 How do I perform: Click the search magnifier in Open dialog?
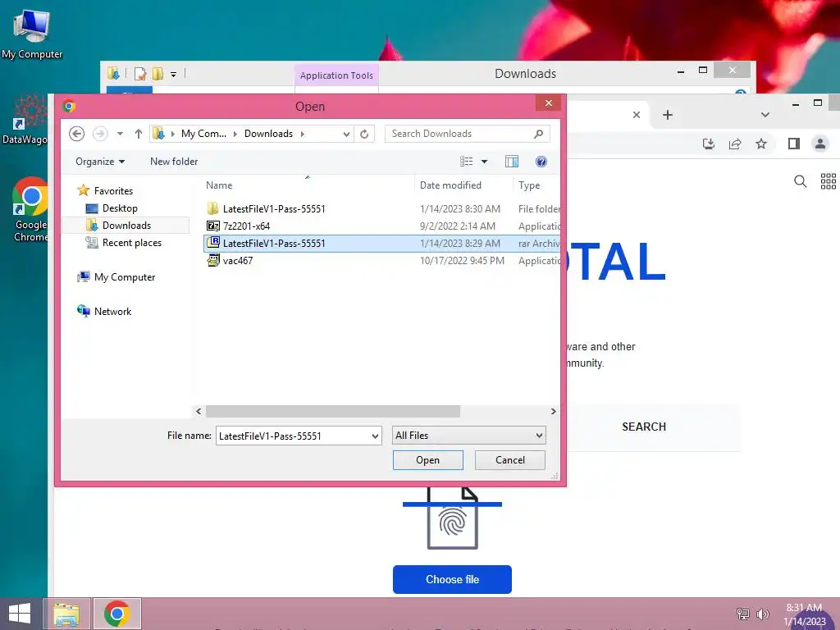pos(538,134)
